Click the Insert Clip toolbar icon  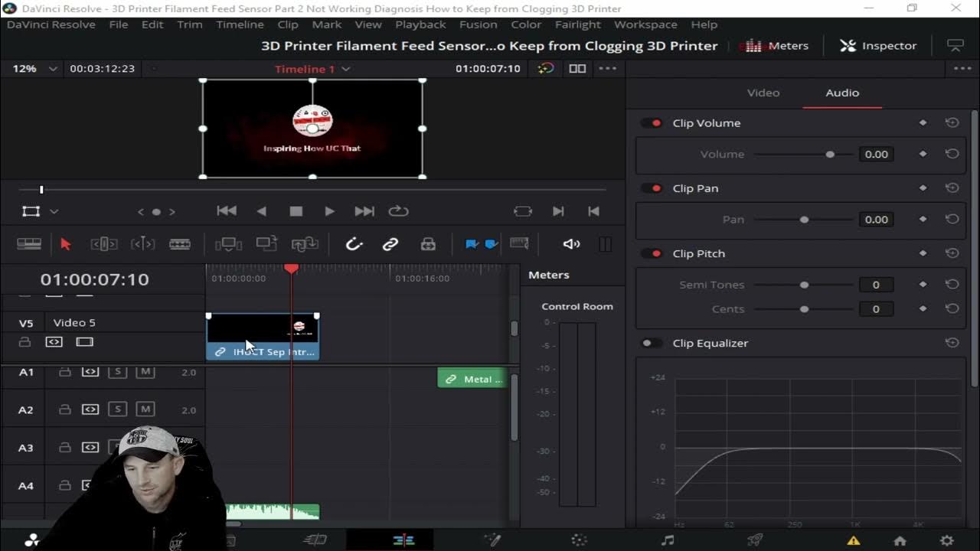coord(228,244)
